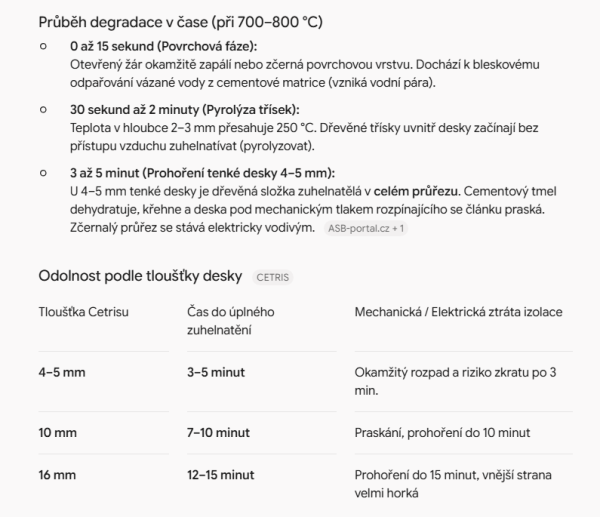Viewport: 600px width, 517px height.
Task: Click Mechanická / Elektrická ztráta izolace header
Action: click(x=458, y=312)
